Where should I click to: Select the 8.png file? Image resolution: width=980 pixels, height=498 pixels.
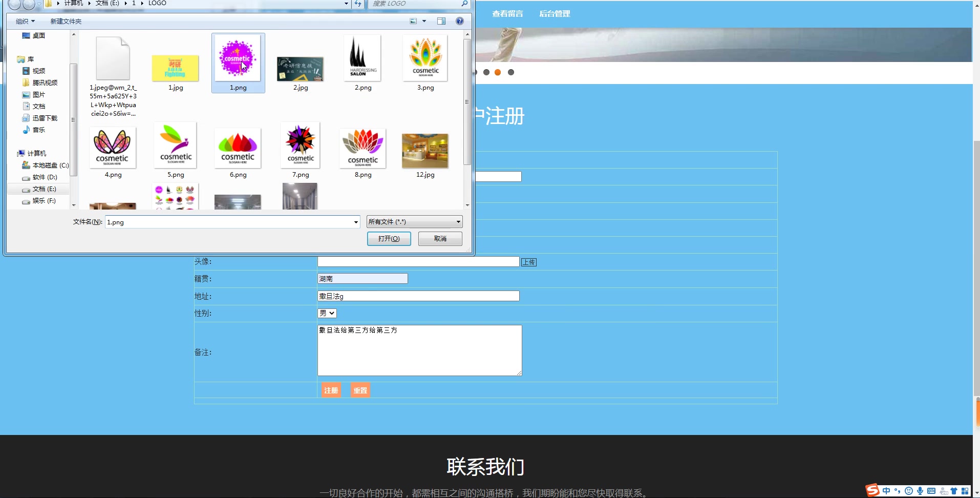(x=363, y=148)
